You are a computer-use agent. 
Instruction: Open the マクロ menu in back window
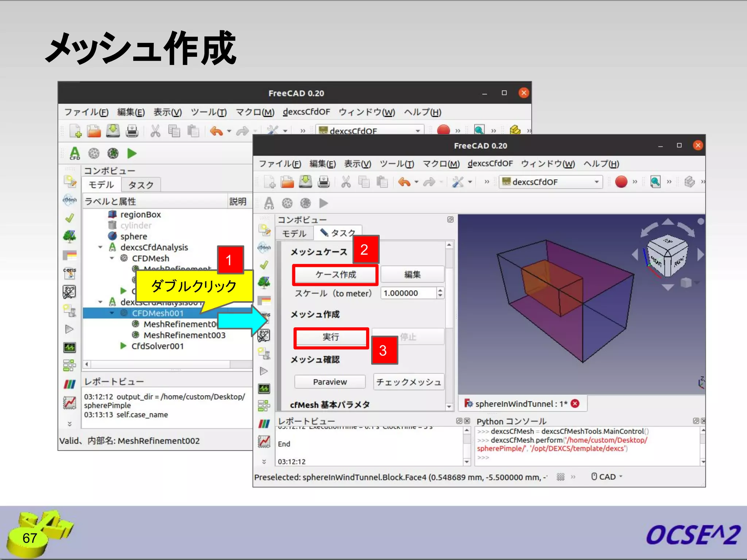tap(255, 112)
